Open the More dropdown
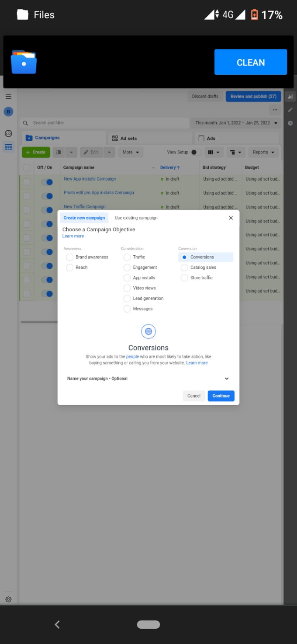 tap(131, 152)
